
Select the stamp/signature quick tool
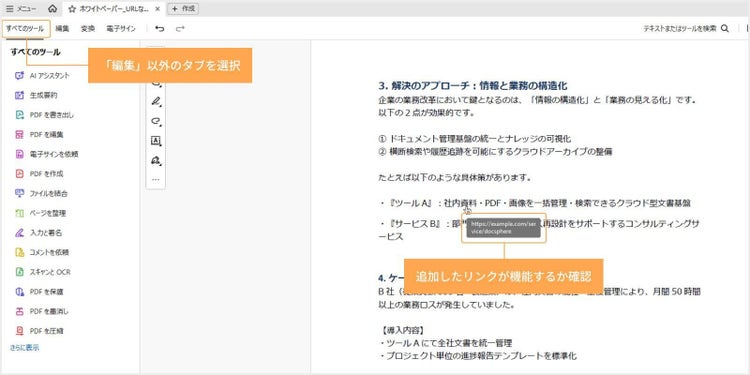pos(156,160)
